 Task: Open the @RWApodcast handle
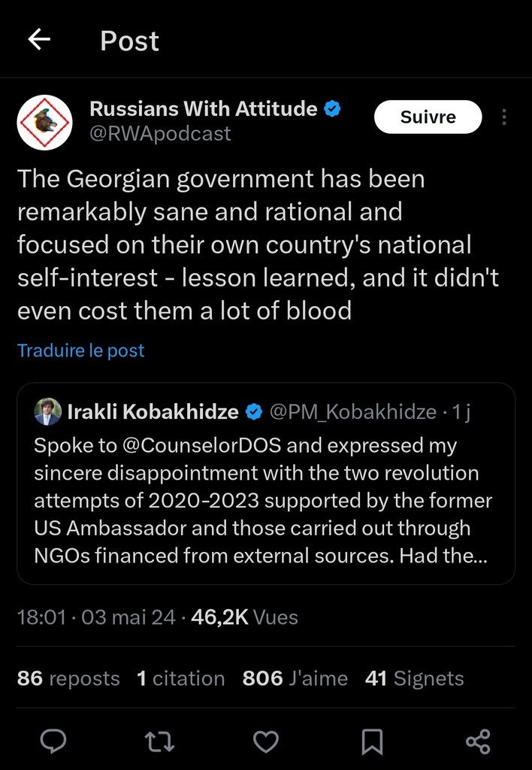[160, 134]
